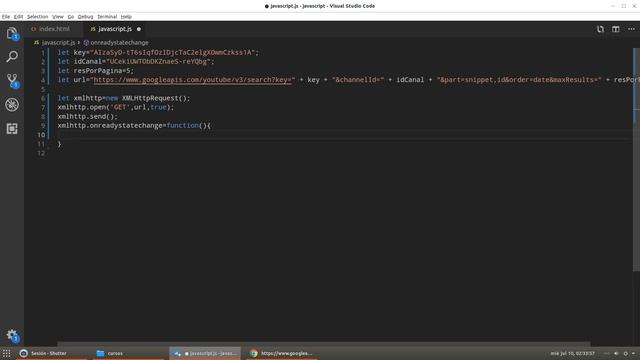
Task: Switch to Chrome googleapis taskbar window
Action: [282, 353]
